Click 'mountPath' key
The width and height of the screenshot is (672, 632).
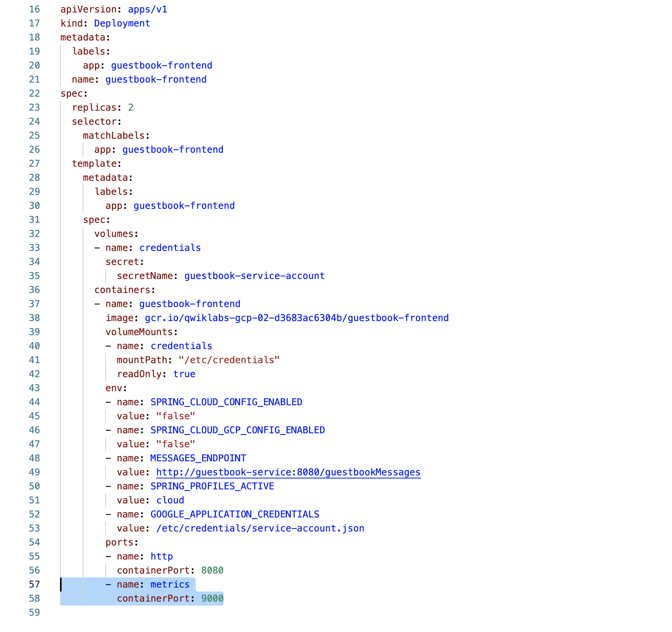tap(142, 360)
